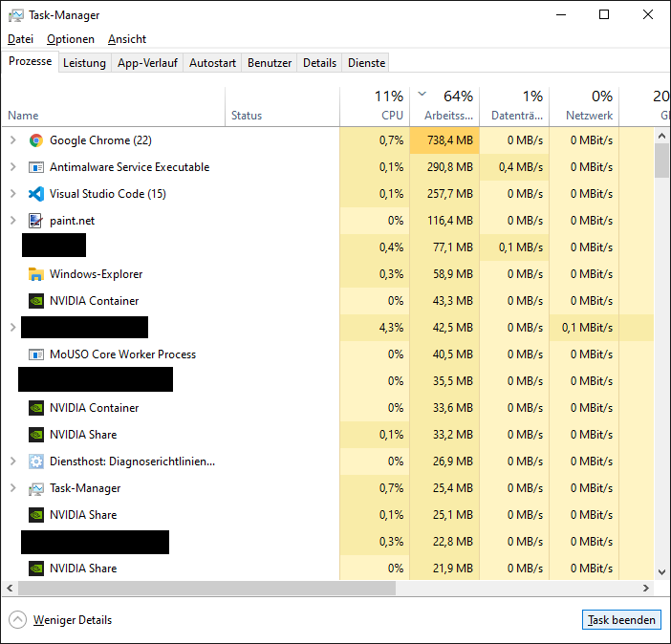Screen dimensions: 671x644
Task: Click the horizontal scrollbar left arrow
Action: [10, 589]
